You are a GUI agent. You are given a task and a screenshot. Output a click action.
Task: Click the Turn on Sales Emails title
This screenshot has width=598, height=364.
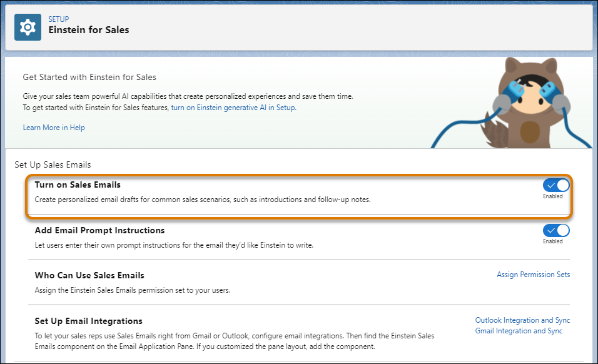pos(78,185)
